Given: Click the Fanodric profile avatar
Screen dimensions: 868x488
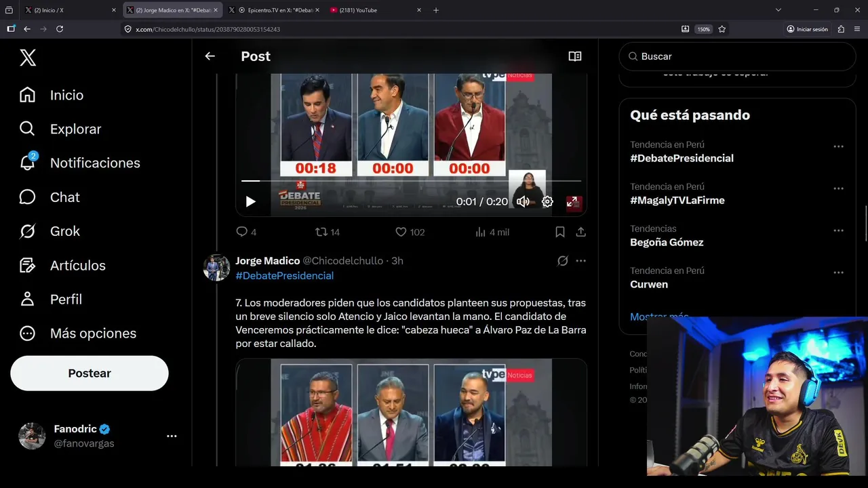Looking at the screenshot, I should (32, 436).
